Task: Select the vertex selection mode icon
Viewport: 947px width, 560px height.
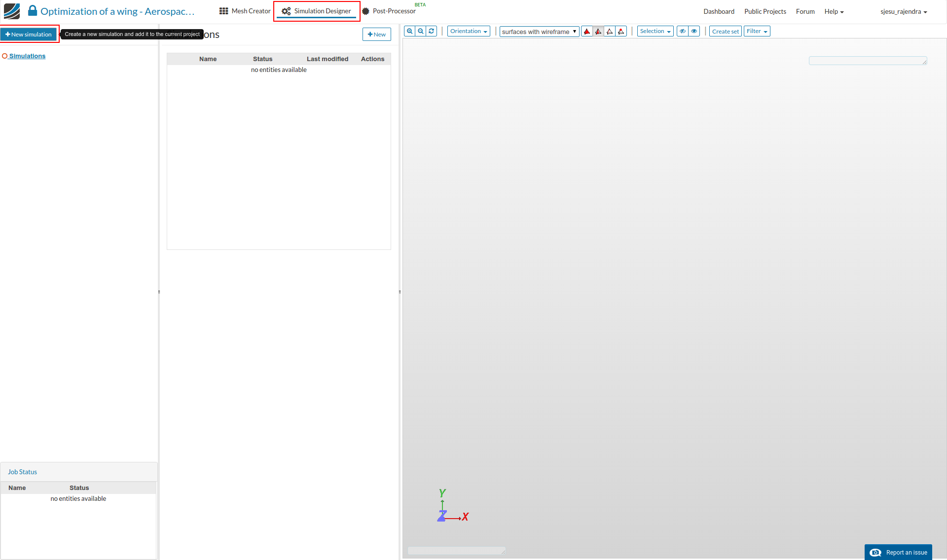Action: [x=621, y=32]
